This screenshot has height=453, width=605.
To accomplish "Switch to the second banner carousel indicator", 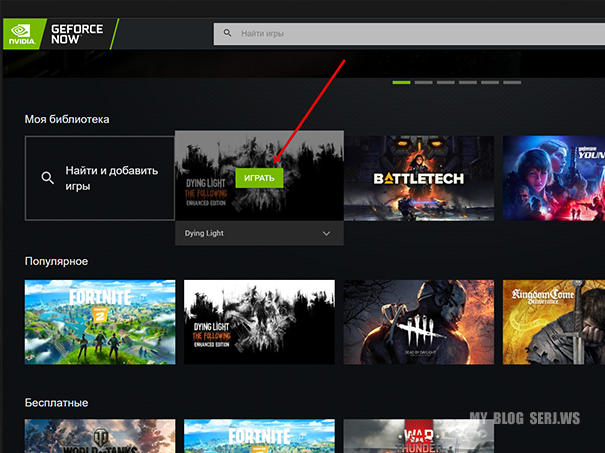I will [423, 82].
